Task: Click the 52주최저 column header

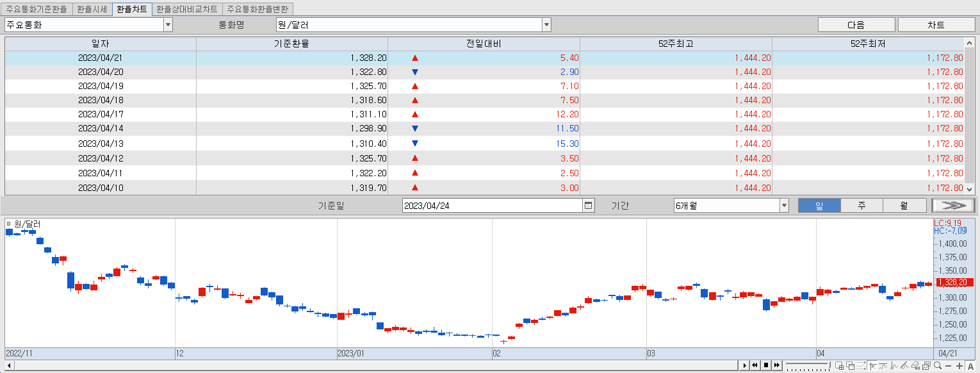Action: click(x=868, y=44)
